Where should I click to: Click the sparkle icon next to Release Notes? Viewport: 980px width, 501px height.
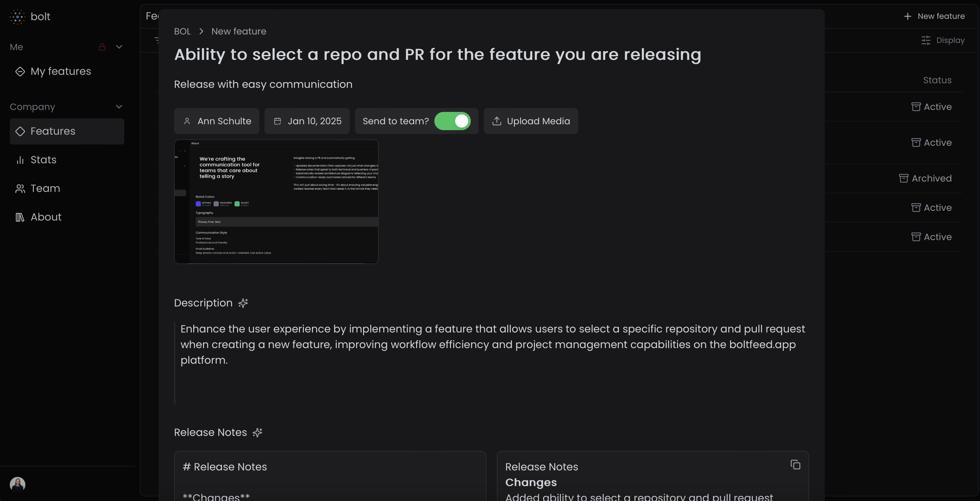[258, 433]
